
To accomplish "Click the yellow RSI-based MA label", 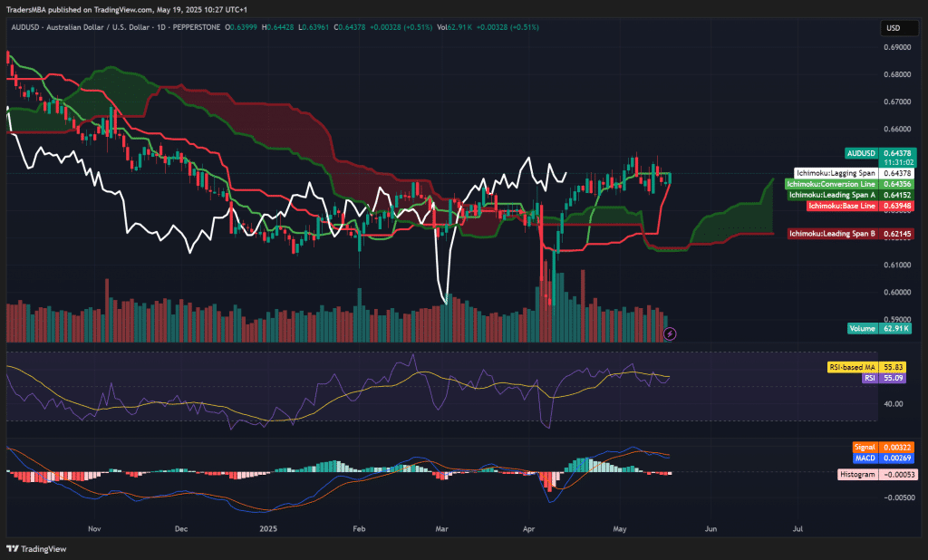I will pos(853,367).
